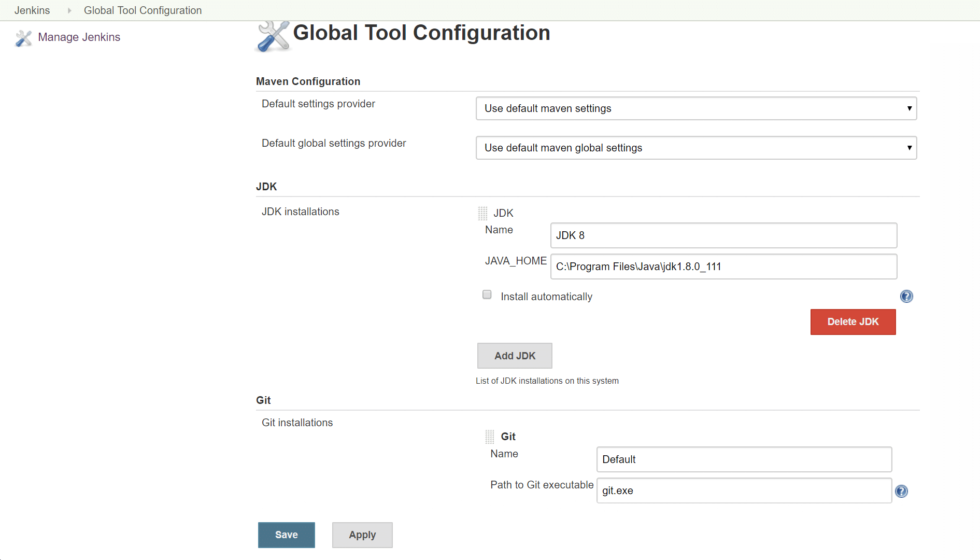Edit the Path to Git executable field
The image size is (980, 560).
pyautogui.click(x=744, y=491)
